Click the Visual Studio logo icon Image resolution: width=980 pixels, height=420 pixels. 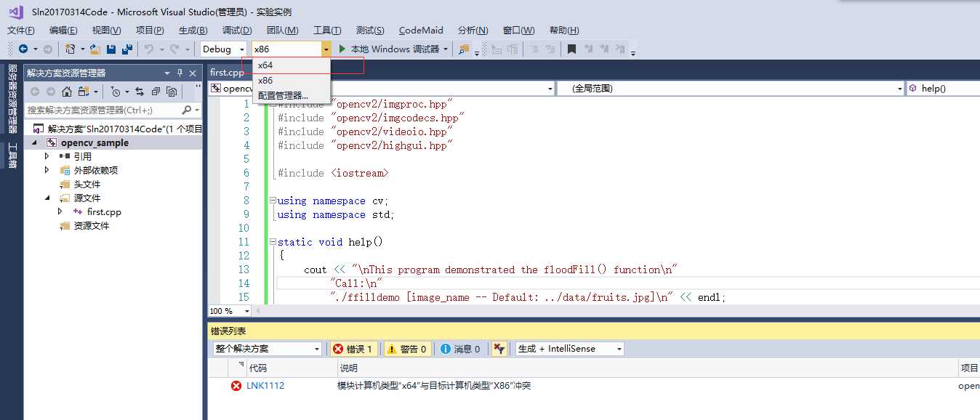15,12
